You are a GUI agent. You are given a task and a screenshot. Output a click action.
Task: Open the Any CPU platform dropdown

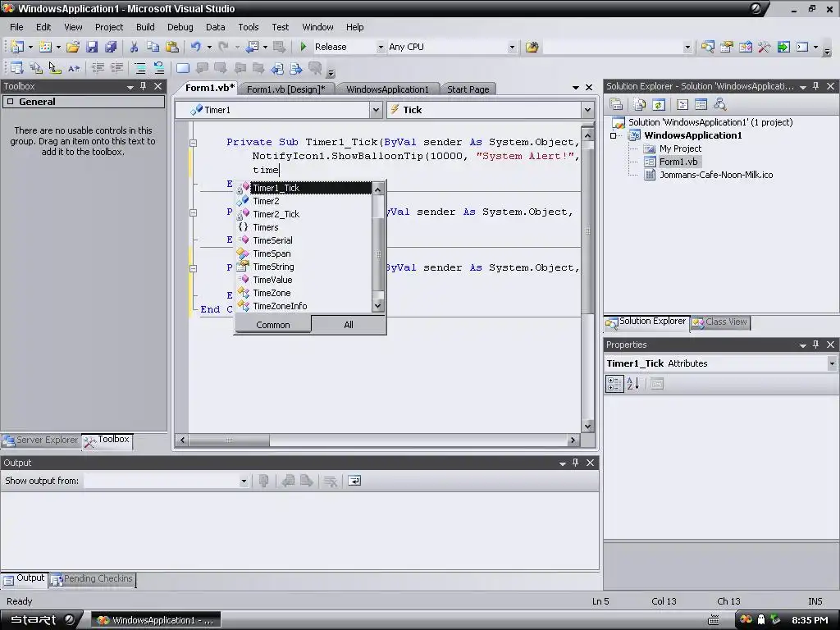(512, 47)
